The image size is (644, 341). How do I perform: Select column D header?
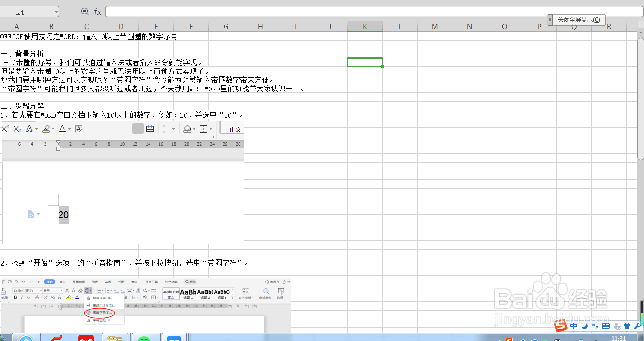(121, 27)
